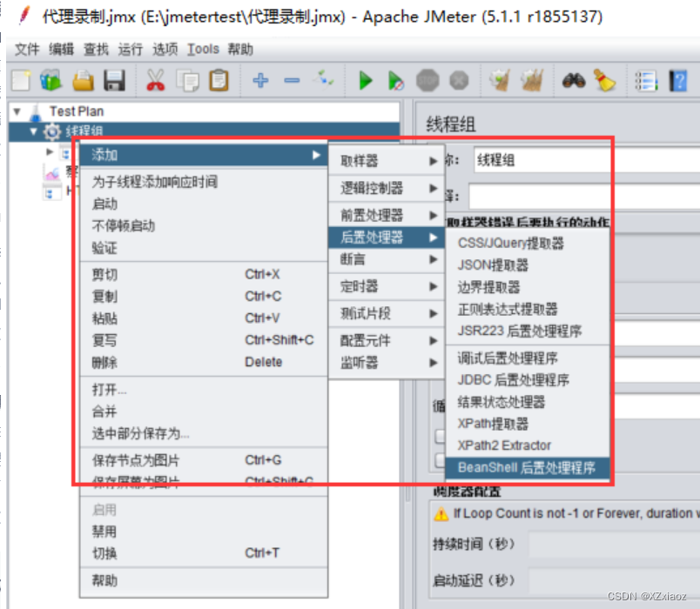
Task: Collapse the Test Plan tree node
Action: pyautogui.click(x=17, y=111)
